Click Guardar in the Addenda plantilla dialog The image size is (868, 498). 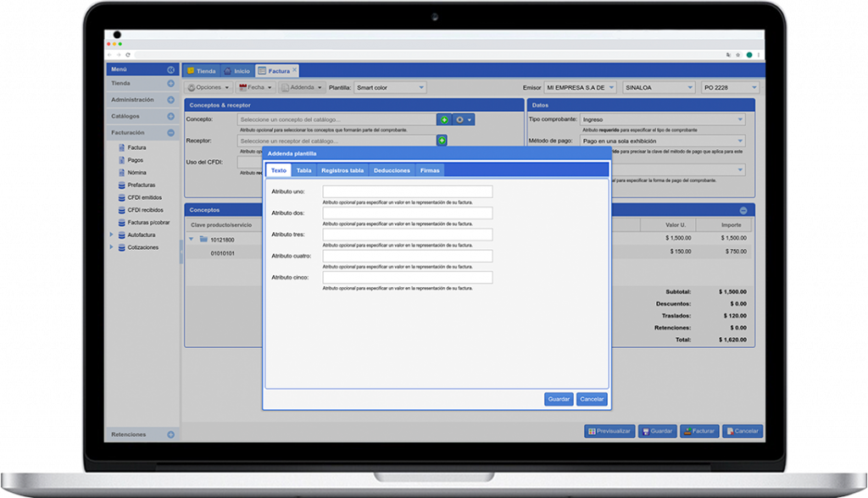point(559,399)
